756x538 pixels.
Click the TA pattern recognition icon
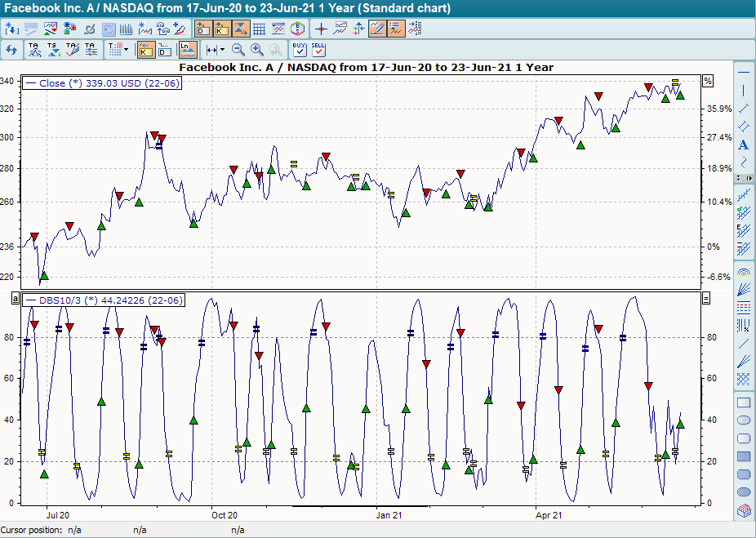click(33, 48)
